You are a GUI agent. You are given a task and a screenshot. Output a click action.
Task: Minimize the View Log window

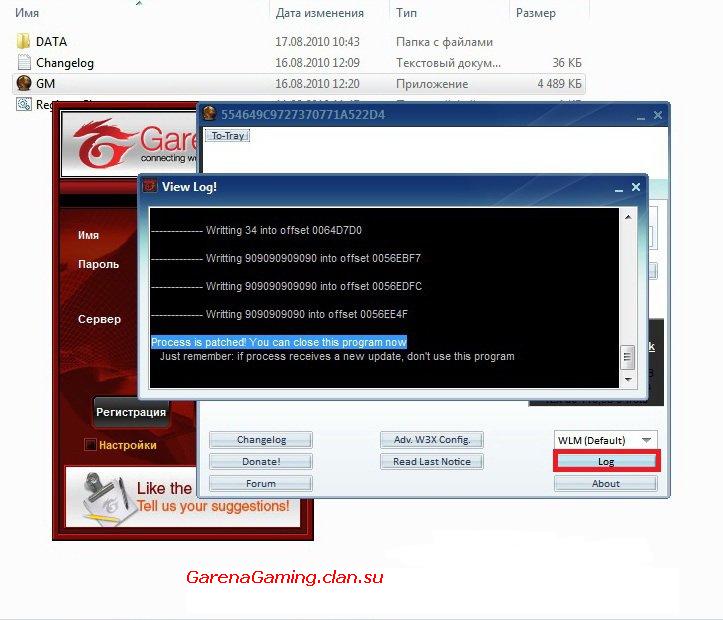pos(619,189)
